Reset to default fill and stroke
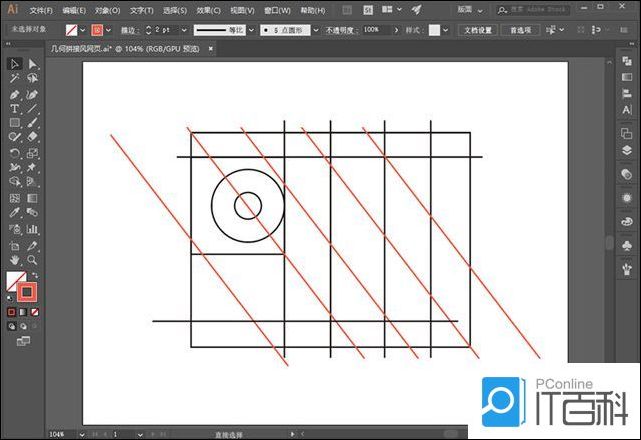 pos(9,299)
